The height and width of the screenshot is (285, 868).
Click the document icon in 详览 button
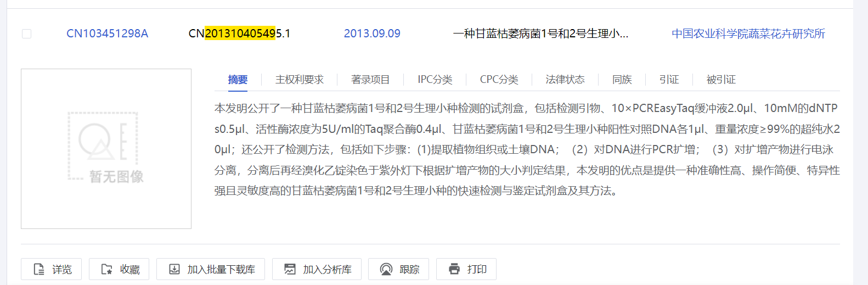click(x=39, y=269)
